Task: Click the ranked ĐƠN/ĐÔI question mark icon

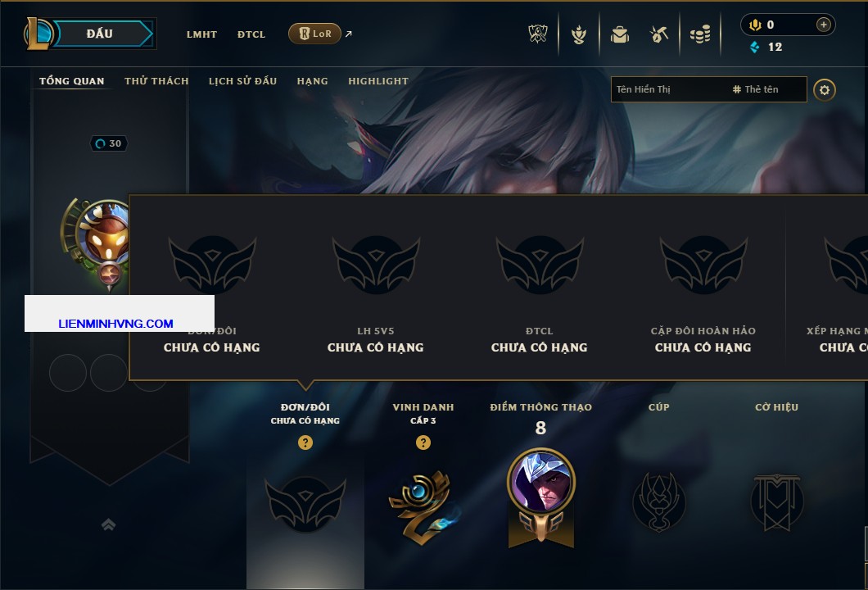Action: click(x=305, y=442)
